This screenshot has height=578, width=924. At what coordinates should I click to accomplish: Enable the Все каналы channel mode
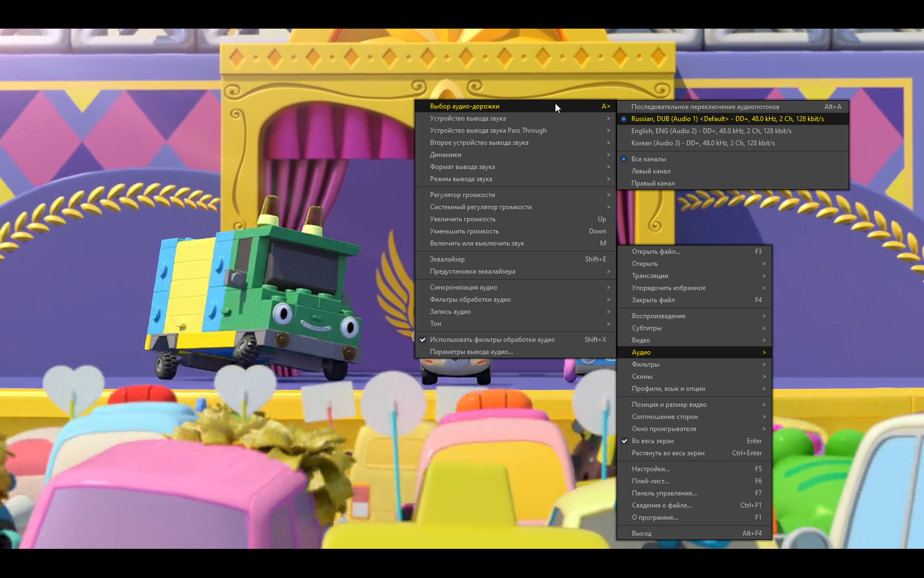click(x=650, y=159)
